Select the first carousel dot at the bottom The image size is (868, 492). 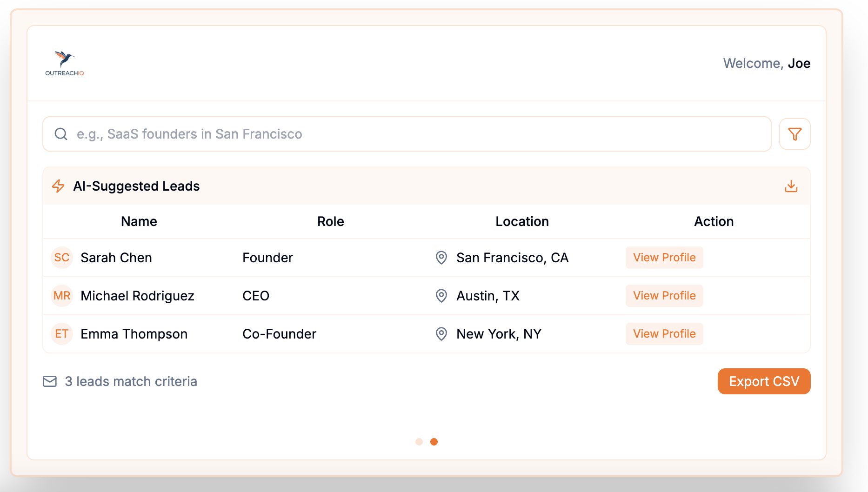click(419, 442)
